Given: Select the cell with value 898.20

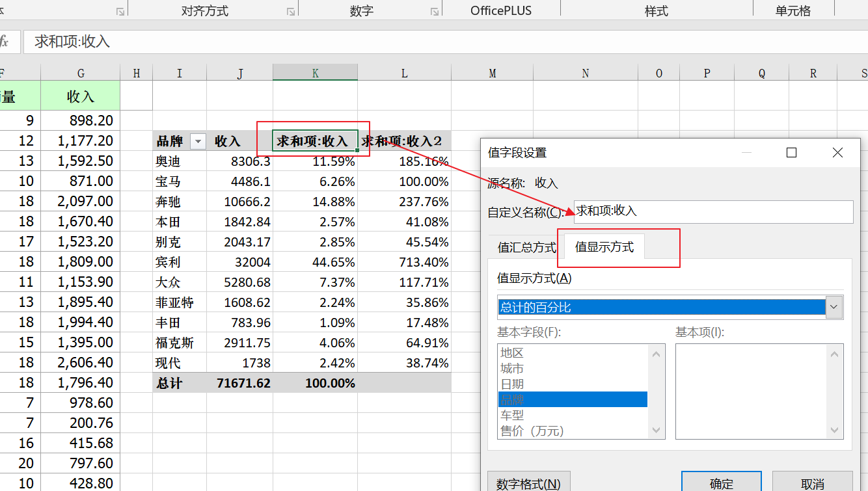Looking at the screenshot, I should [81, 120].
